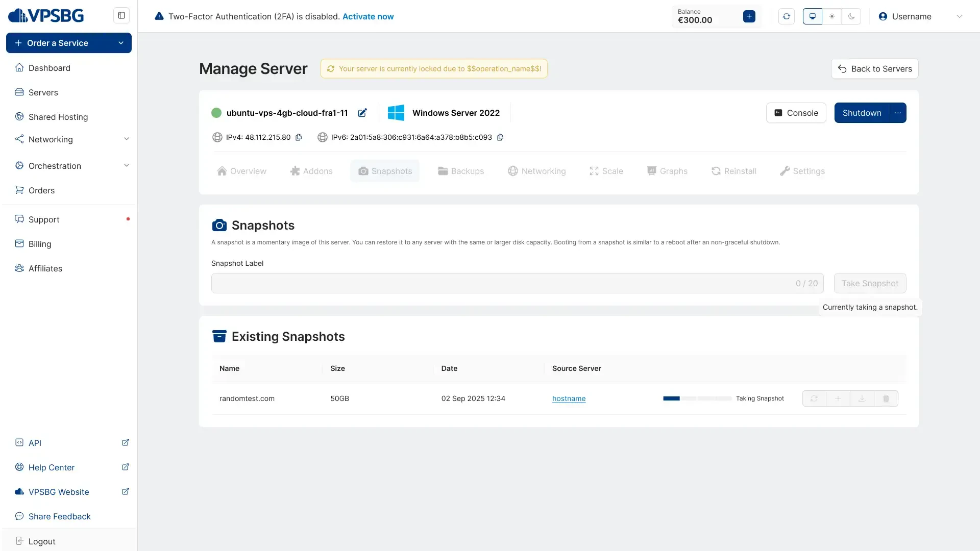Select the system theme mode
Image resolution: width=980 pixels, height=551 pixels.
pyautogui.click(x=812, y=16)
